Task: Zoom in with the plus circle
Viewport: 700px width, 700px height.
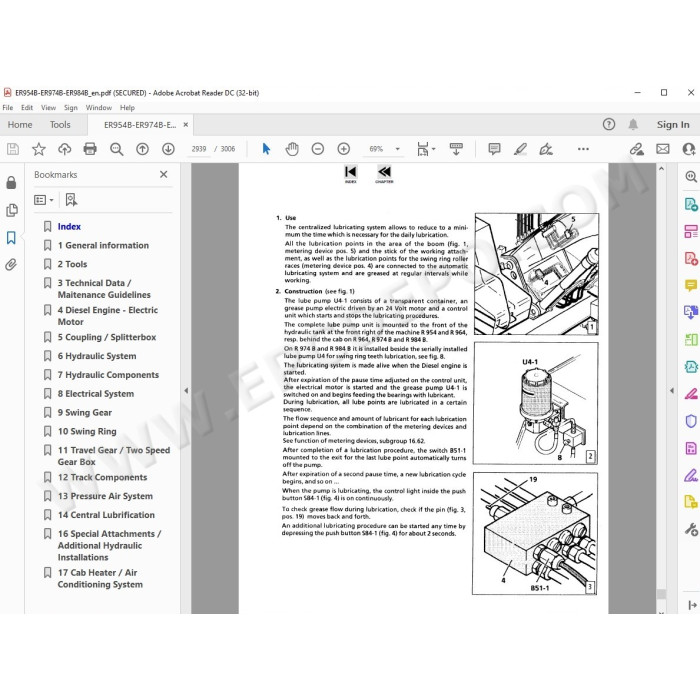Action: tap(344, 149)
